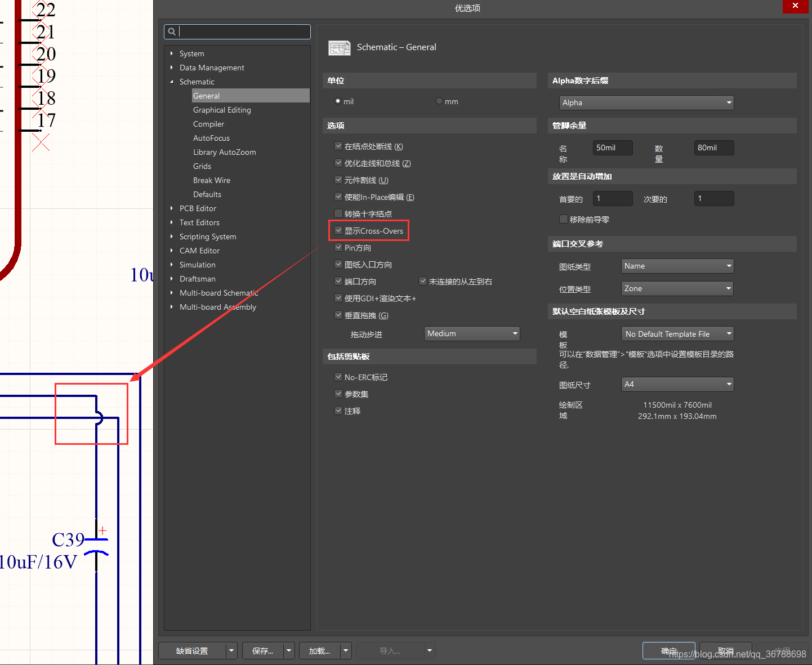Open the 拖动步进 Medium dropdown

click(471, 333)
